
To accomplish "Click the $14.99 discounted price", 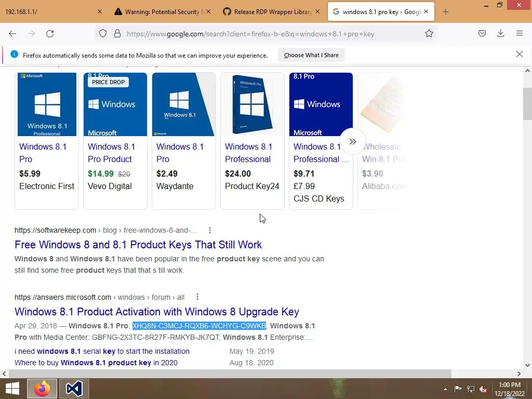I will click(101, 174).
